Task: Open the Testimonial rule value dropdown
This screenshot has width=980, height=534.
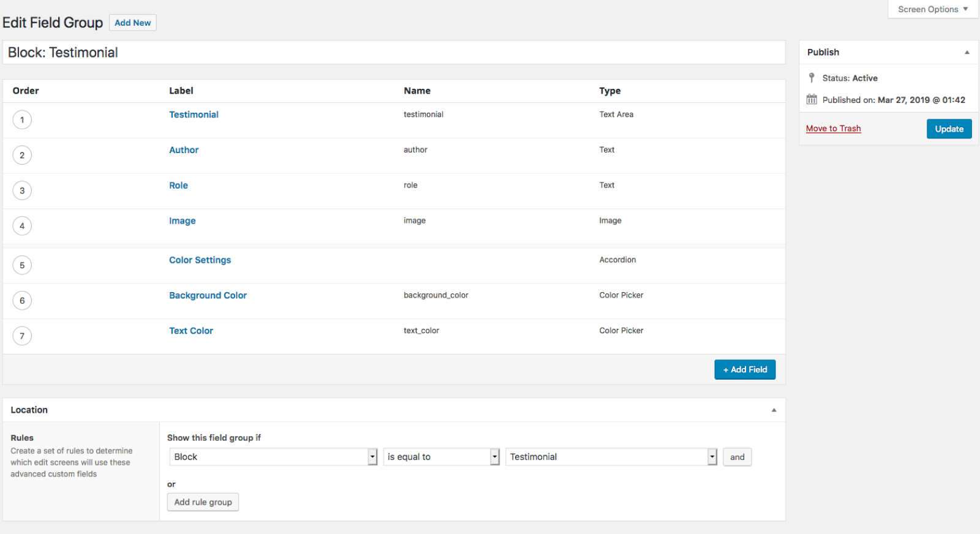Action: tap(611, 457)
